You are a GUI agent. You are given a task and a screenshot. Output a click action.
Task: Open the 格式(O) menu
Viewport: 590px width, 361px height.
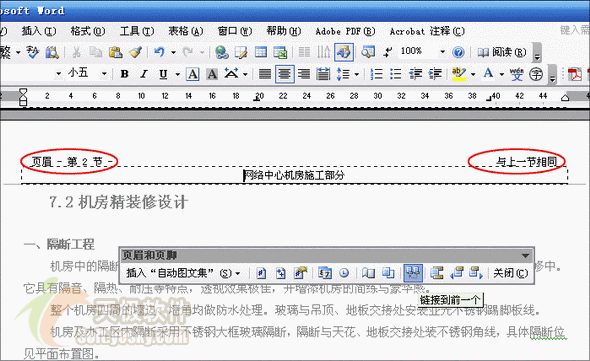tap(88, 31)
